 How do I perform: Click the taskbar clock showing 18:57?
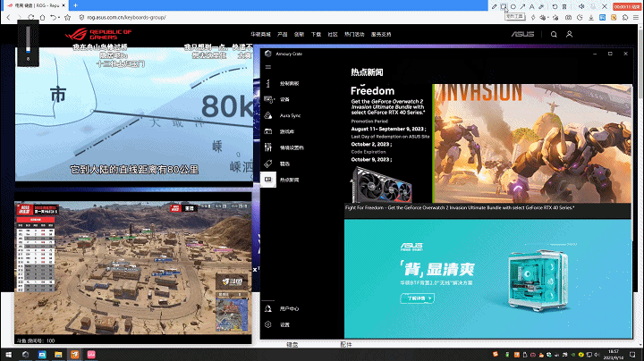(x=614, y=355)
